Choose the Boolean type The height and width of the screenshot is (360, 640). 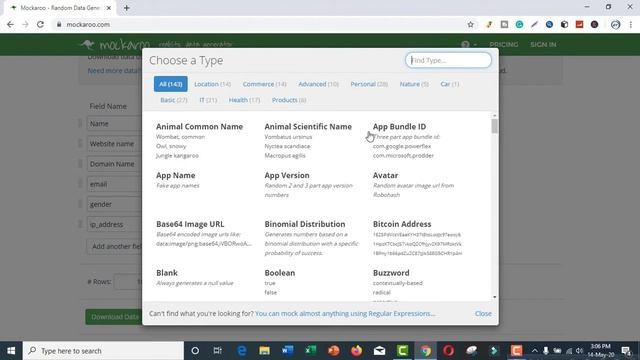click(280, 273)
